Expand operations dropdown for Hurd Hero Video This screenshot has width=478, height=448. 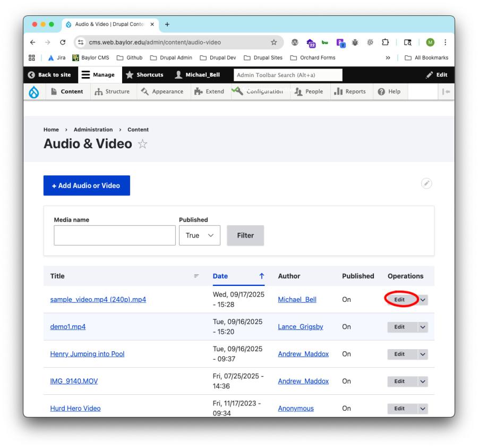point(423,409)
